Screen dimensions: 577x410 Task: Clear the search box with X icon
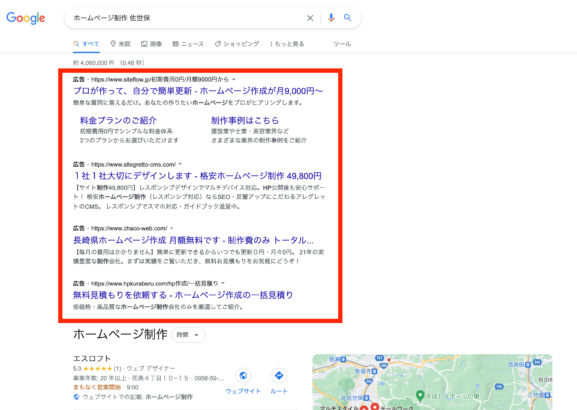(310, 18)
